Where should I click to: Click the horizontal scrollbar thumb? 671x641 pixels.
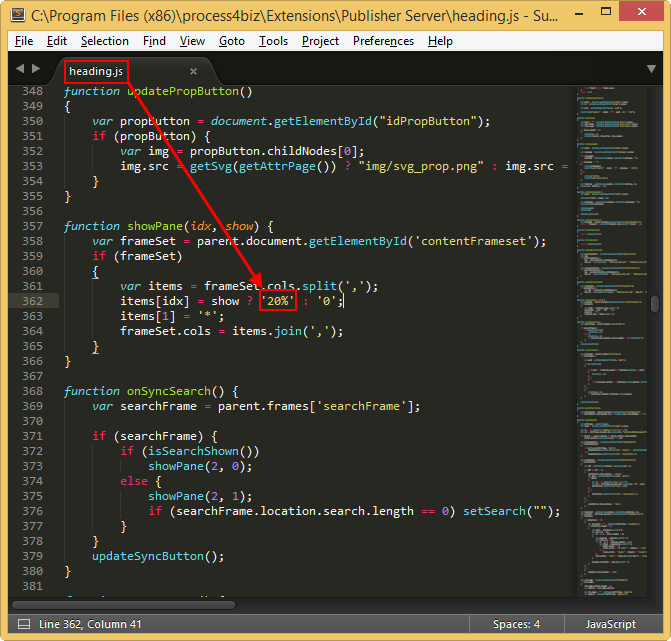(123, 605)
